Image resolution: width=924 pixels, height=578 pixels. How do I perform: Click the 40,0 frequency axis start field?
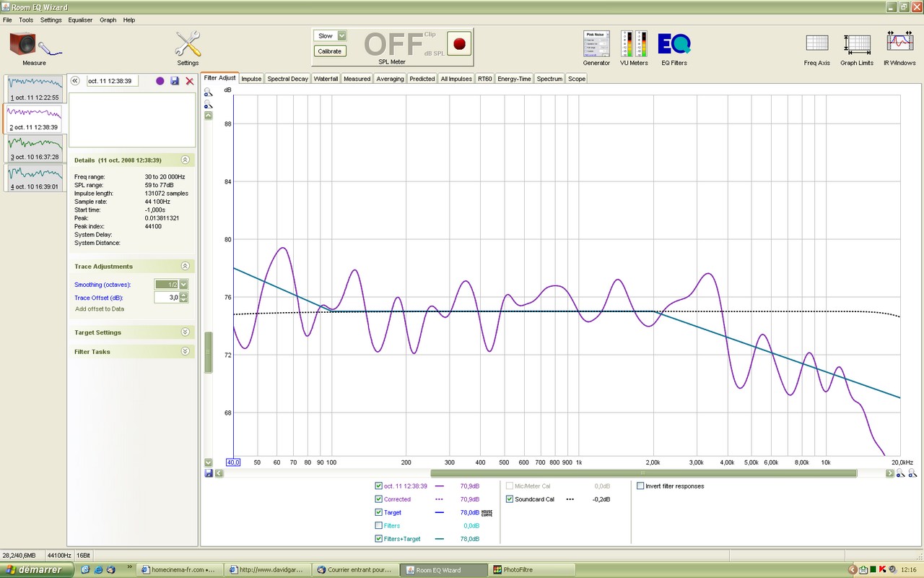232,462
